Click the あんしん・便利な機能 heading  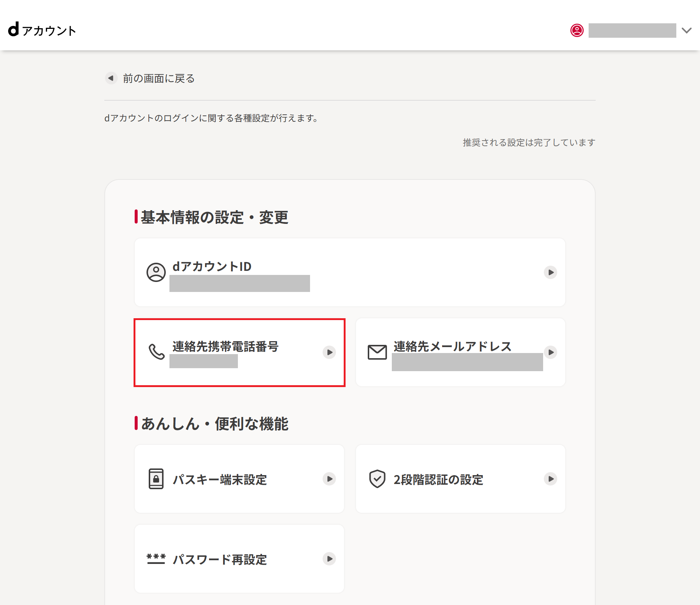(215, 424)
